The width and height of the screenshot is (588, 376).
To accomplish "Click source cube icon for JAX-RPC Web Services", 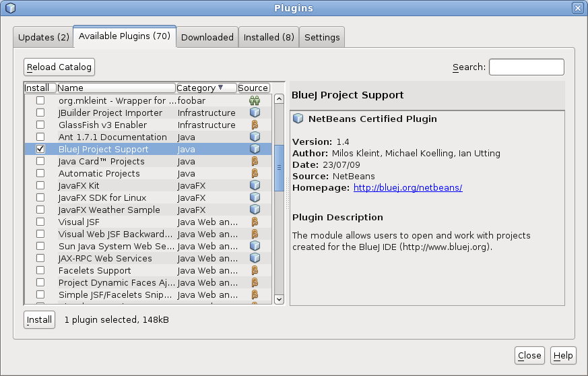I will point(255,258).
